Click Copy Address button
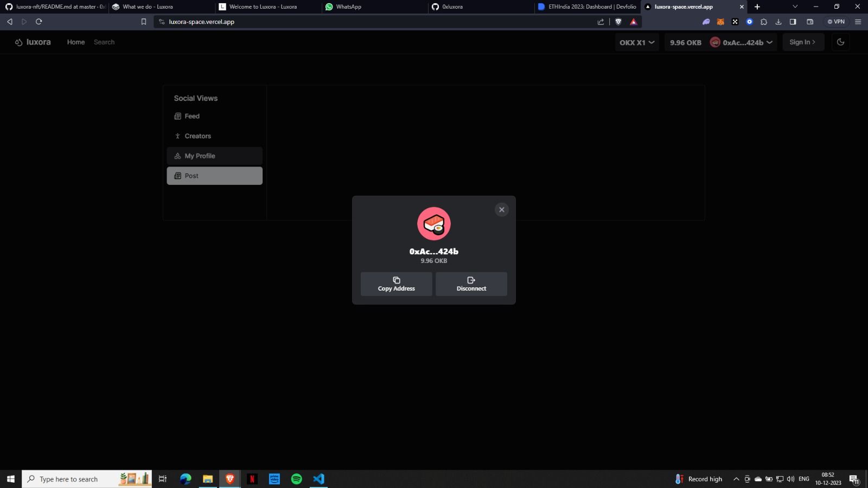 [397, 284]
